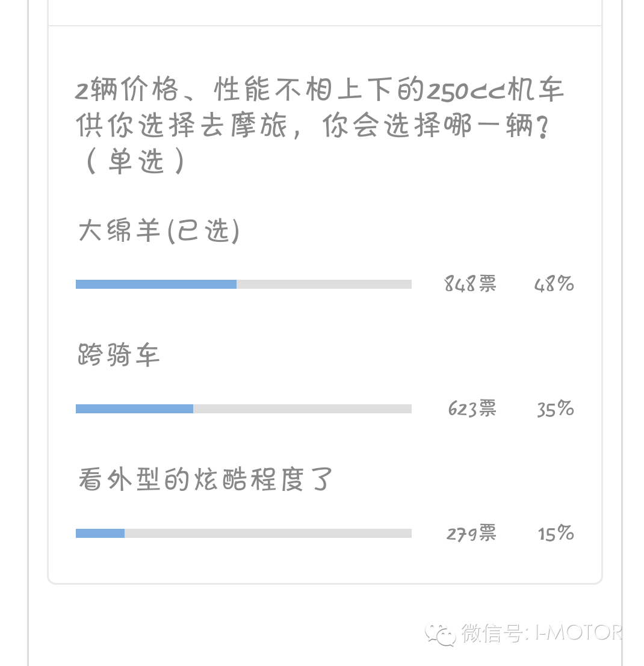Click the 微信号: I-MOTOR watermark text
The width and height of the screenshot is (644, 666).
(x=542, y=634)
